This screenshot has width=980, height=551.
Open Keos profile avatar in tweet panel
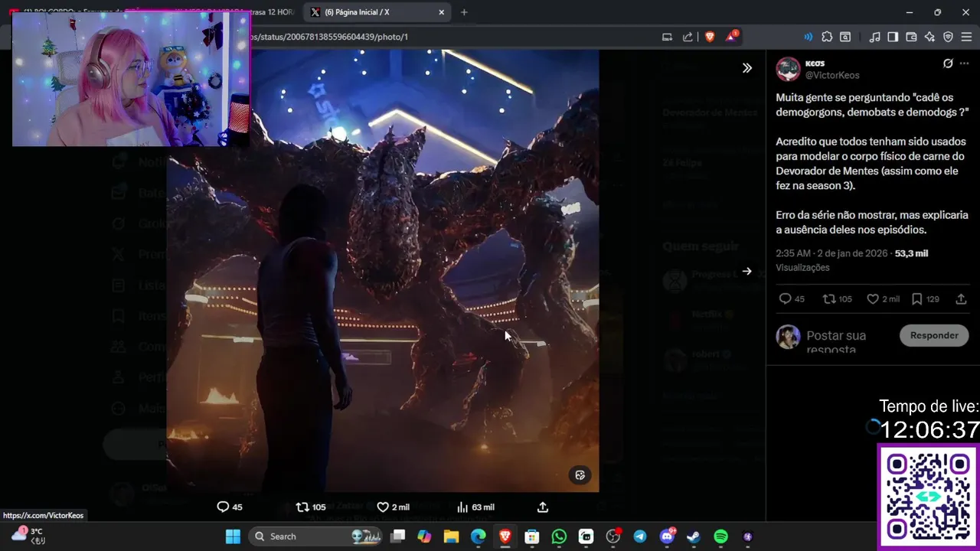click(788, 69)
